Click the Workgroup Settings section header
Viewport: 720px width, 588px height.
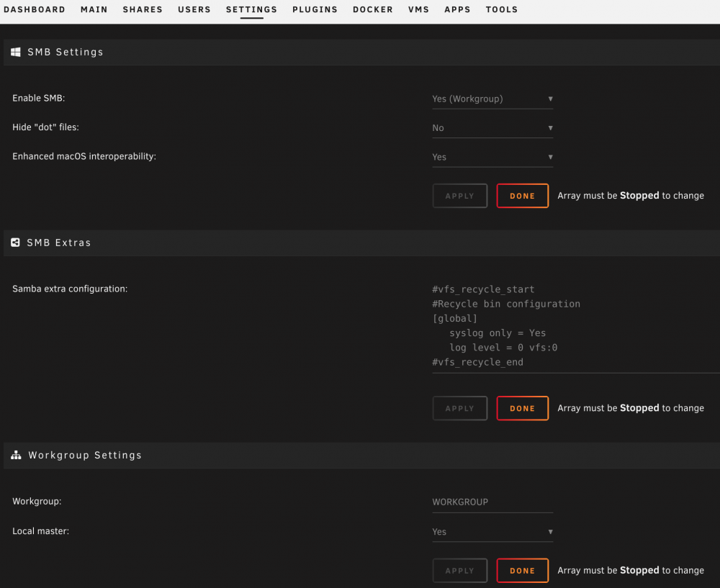coord(362,456)
